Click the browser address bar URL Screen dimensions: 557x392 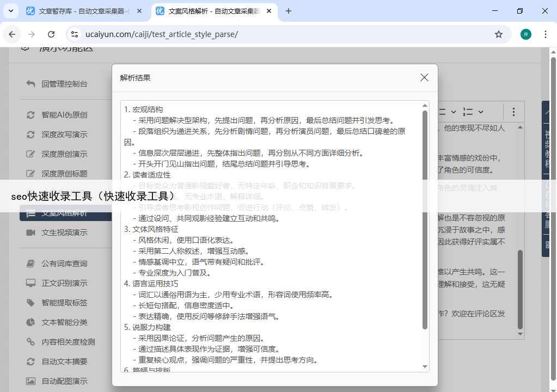(162, 34)
